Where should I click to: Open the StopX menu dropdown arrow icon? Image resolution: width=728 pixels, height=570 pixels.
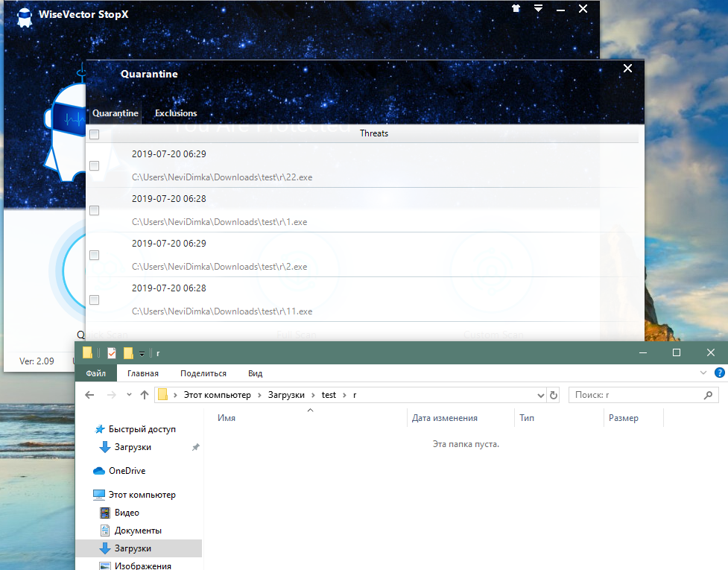pyautogui.click(x=538, y=8)
